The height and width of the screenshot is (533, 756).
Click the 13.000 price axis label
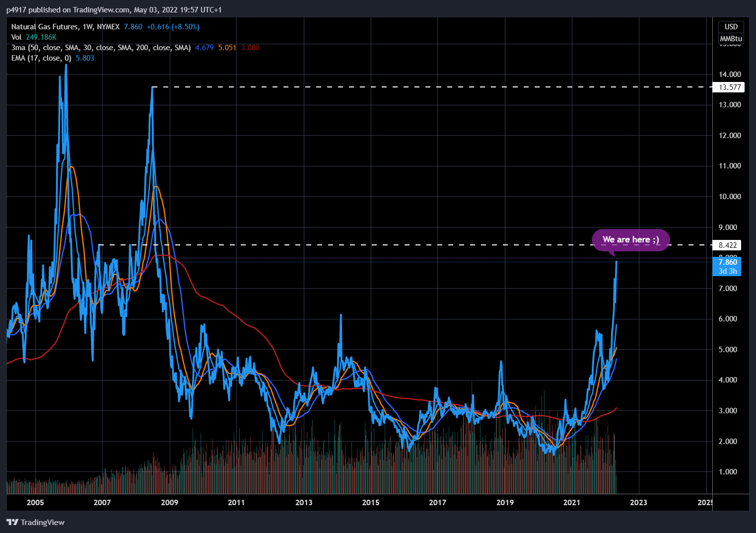click(730, 105)
